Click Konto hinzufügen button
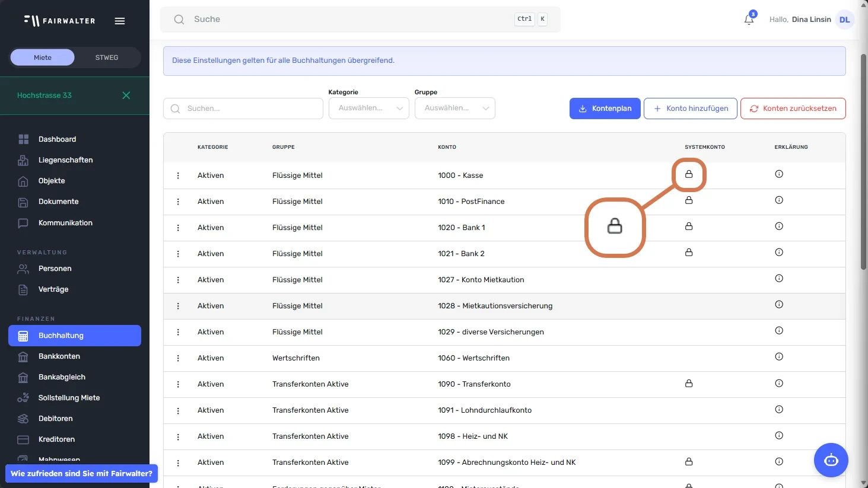This screenshot has width=868, height=488. (691, 109)
